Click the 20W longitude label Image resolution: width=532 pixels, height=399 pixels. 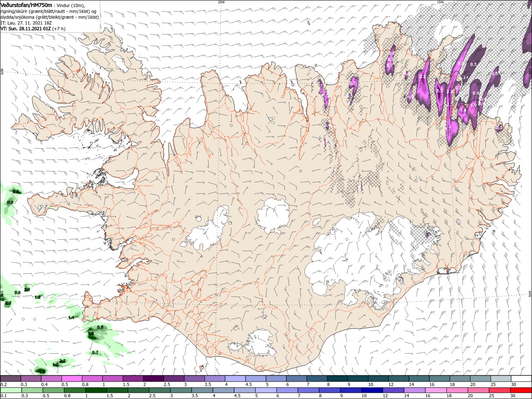tap(221, 2)
